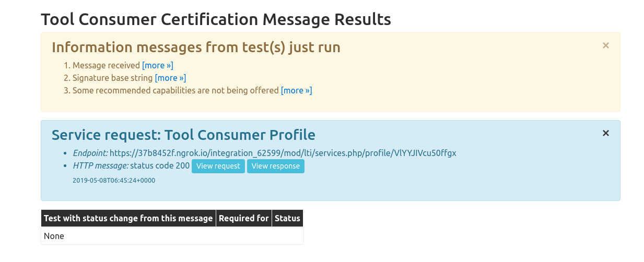Screen dimensions: 644x262
Task: Click the Service request: Tool Consumer Profile heading
Action: (x=183, y=135)
